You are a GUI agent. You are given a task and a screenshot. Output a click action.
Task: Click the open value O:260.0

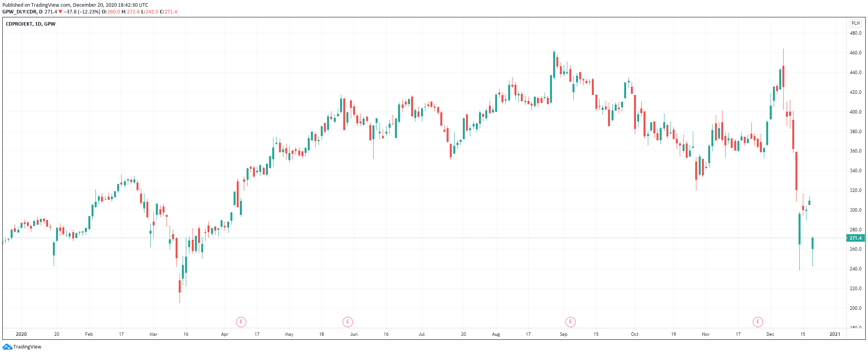pos(111,12)
